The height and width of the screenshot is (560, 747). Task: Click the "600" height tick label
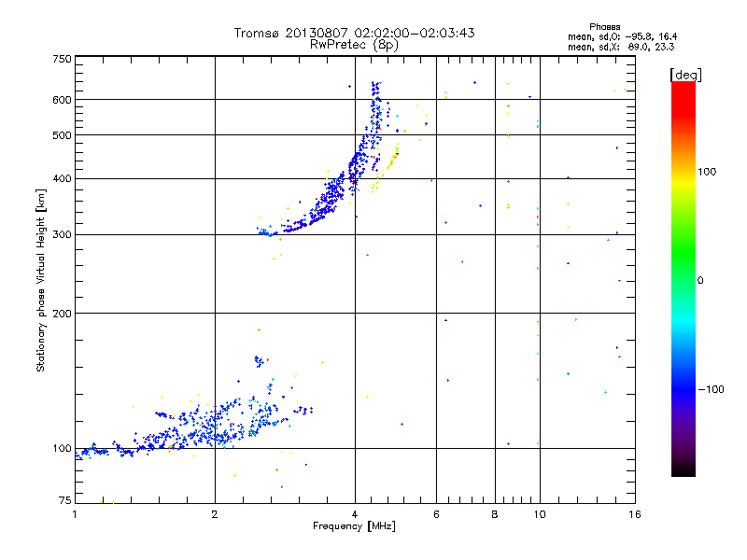62,100
